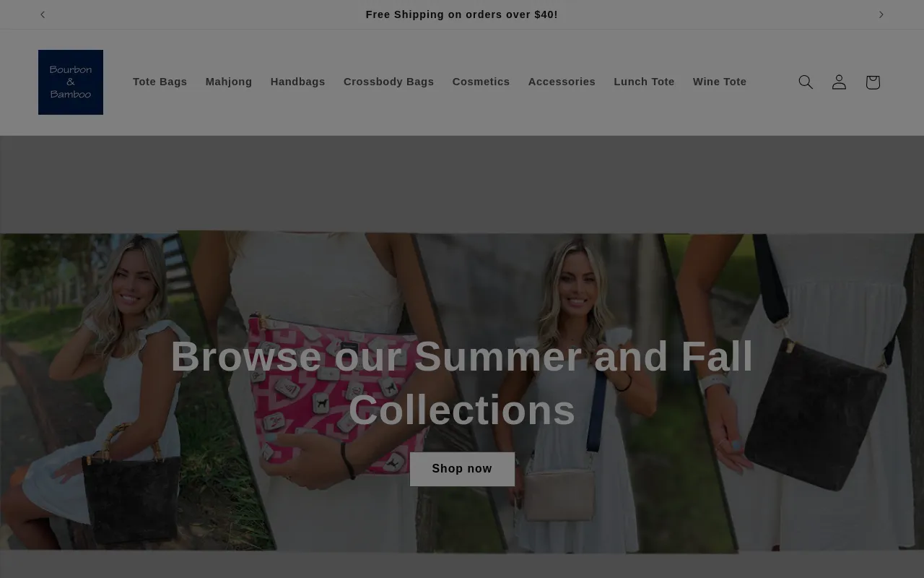Open the Bourbon & Bamboo logo home
924x578 pixels.
71,82
